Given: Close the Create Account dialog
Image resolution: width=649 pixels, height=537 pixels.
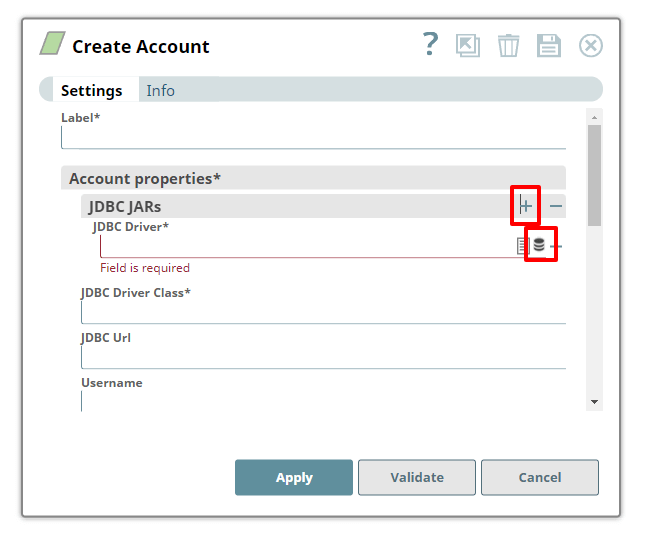Looking at the screenshot, I should tap(591, 46).
